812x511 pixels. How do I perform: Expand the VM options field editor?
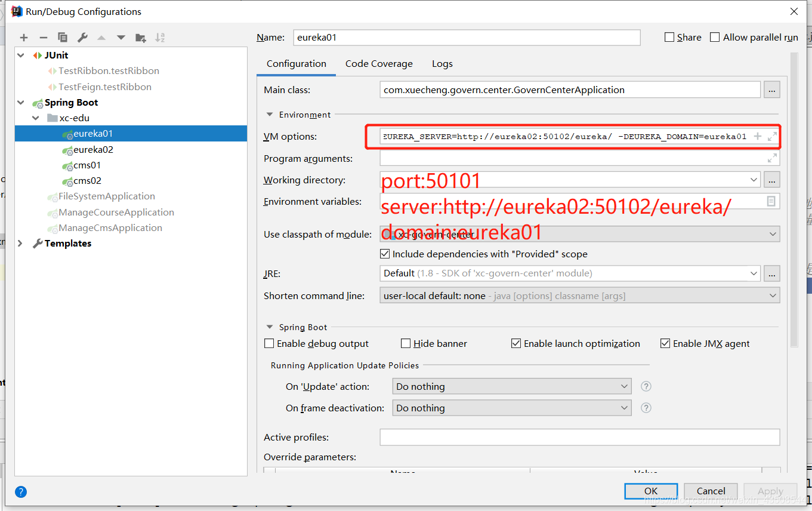[773, 136]
